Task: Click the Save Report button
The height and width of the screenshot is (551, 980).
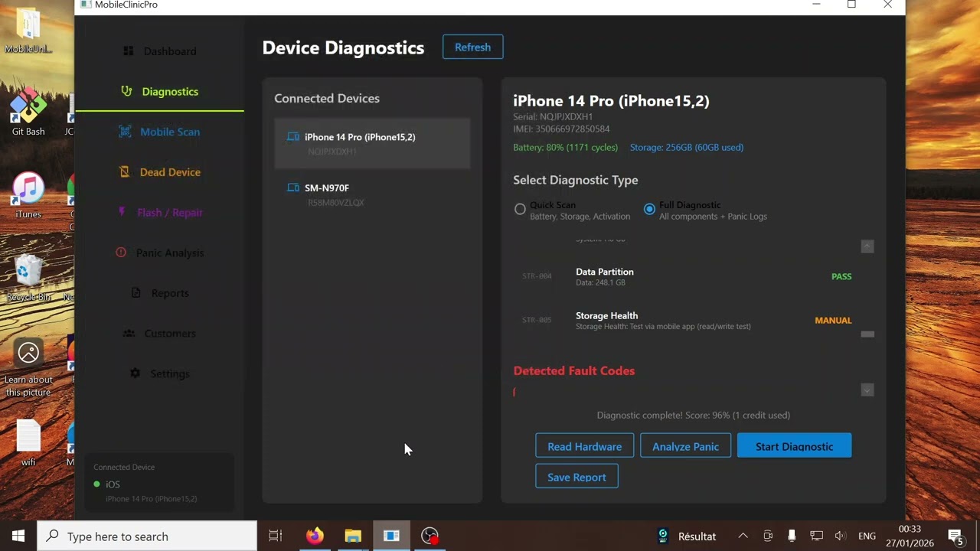Action: click(x=577, y=477)
